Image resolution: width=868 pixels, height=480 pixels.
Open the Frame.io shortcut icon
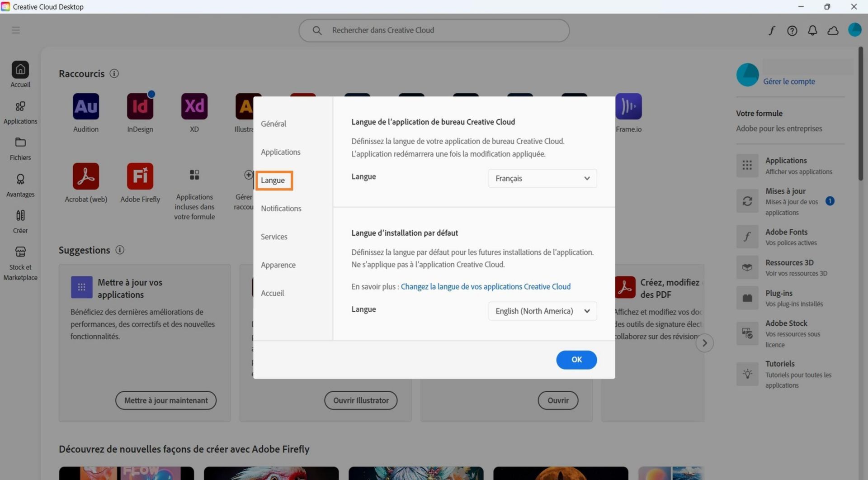[x=628, y=106]
